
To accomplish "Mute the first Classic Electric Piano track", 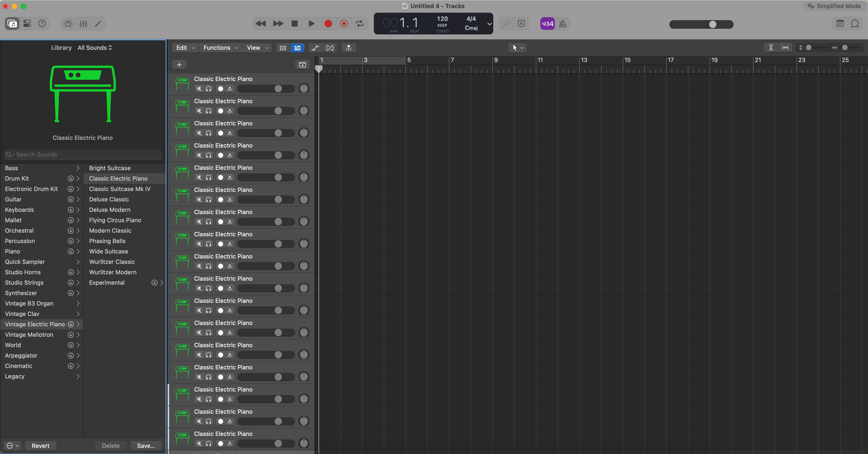I will 199,89.
